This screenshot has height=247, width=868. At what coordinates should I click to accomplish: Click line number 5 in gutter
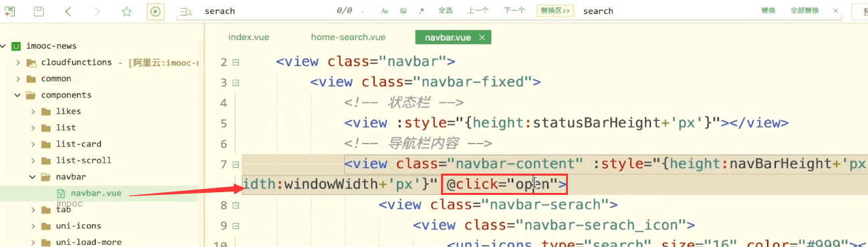224,123
